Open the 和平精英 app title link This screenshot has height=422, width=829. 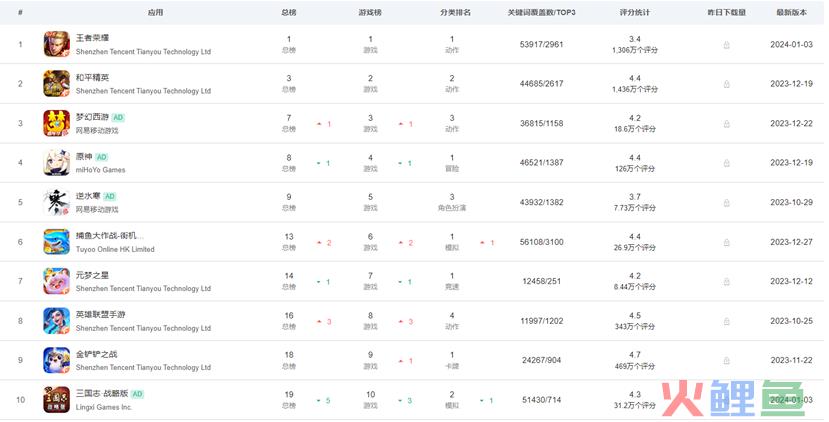pyautogui.click(x=93, y=78)
